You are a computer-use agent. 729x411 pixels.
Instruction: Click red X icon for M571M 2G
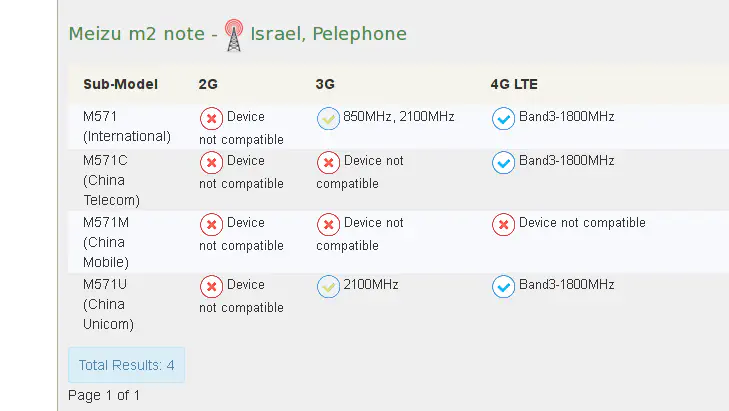[211, 224]
